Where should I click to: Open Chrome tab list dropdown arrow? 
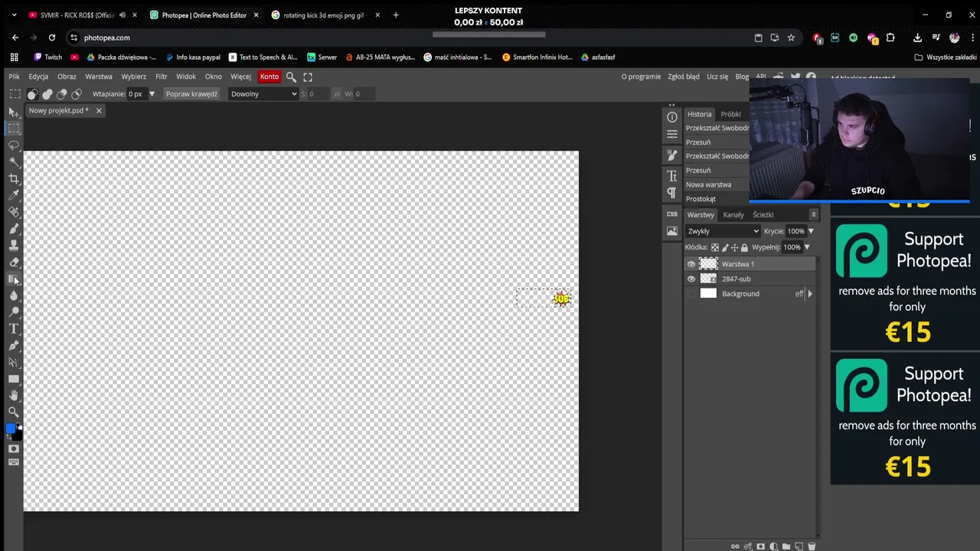point(14,15)
